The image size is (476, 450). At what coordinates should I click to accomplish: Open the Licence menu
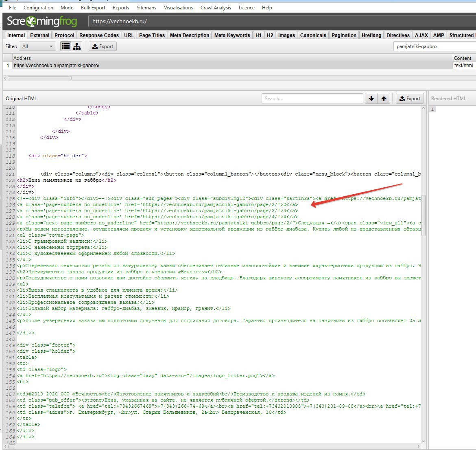[x=247, y=8]
